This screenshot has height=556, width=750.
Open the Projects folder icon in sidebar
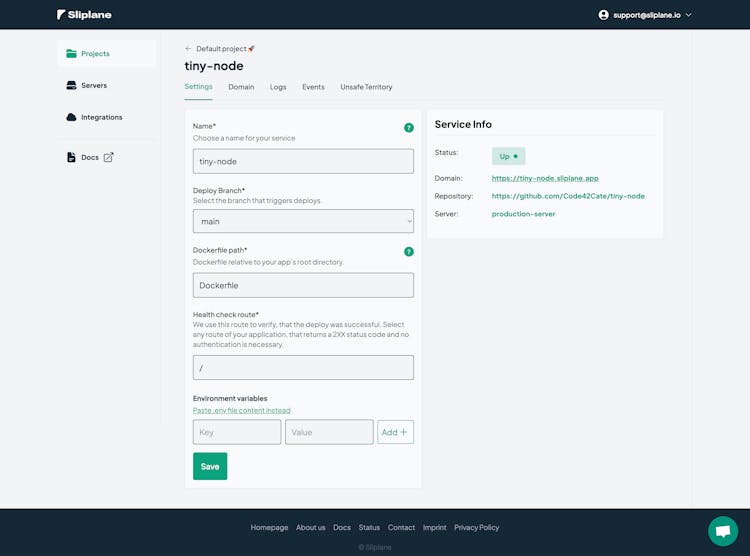[71, 54]
